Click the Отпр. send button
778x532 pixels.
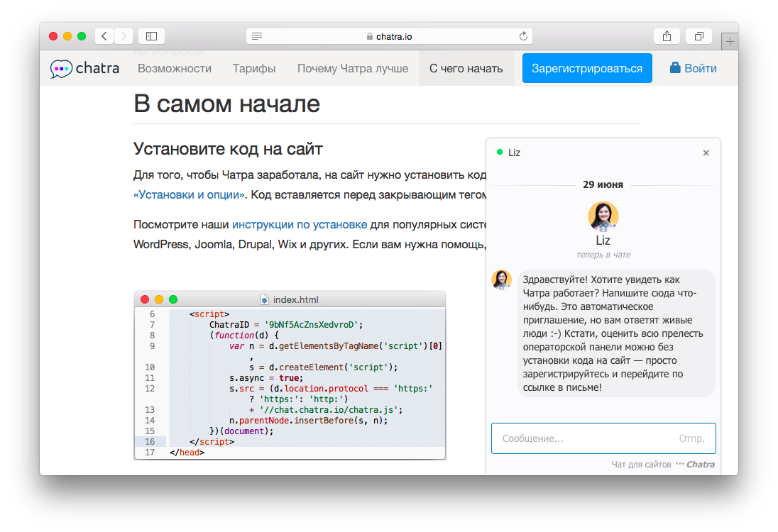click(691, 438)
